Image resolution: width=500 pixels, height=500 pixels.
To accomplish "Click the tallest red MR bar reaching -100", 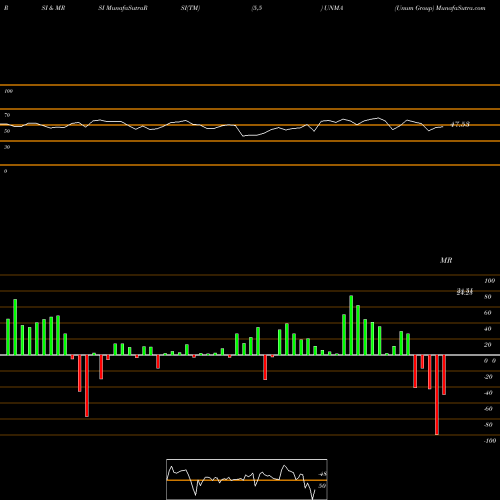I will (437, 395).
